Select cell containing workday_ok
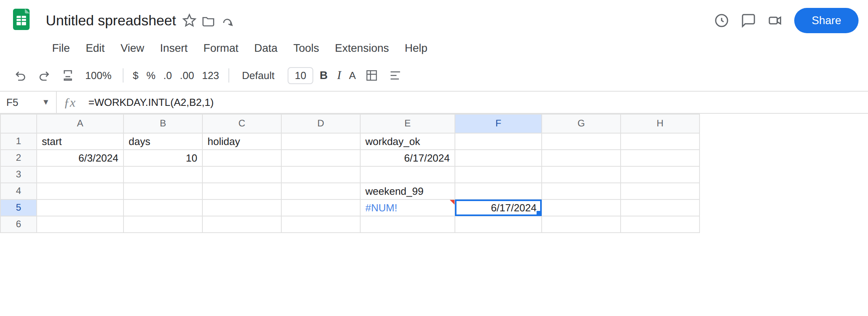 coord(408,141)
